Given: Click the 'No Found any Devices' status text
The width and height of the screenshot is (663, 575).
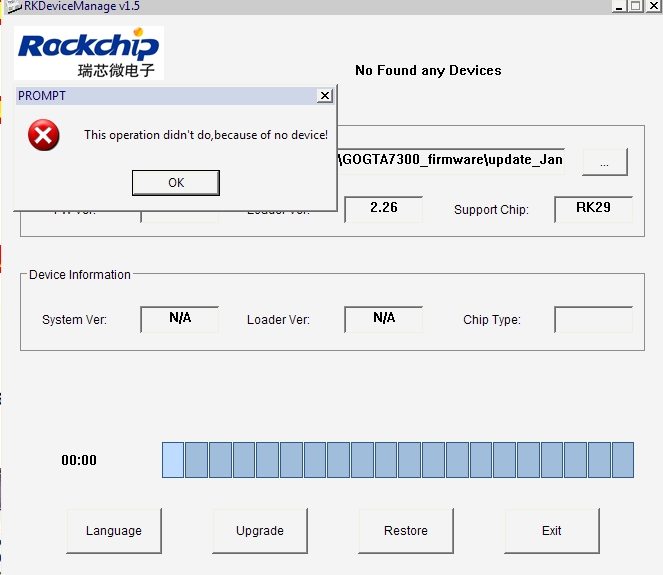Looking at the screenshot, I should tap(428, 70).
